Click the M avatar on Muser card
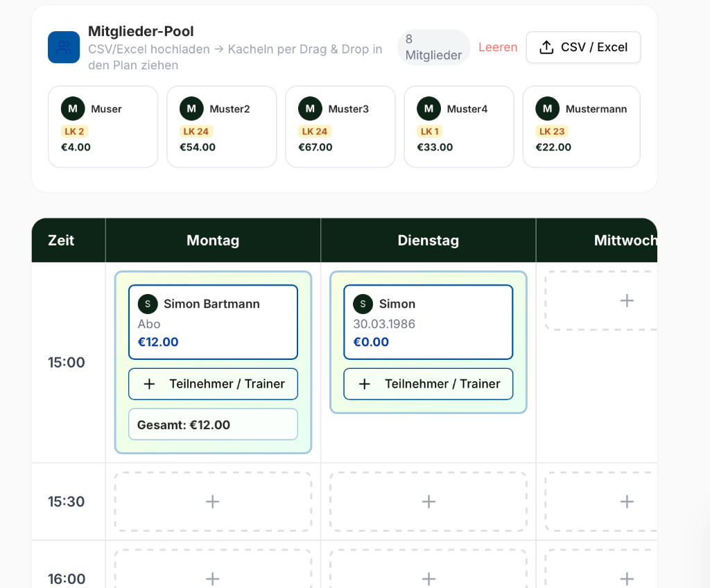The height and width of the screenshot is (588, 710). pos(72,109)
